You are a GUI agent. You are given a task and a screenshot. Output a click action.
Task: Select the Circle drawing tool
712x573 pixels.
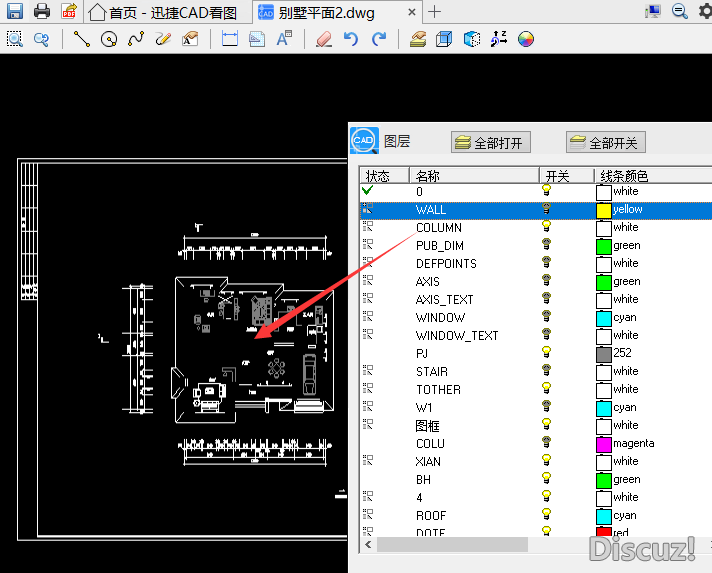(x=110, y=39)
